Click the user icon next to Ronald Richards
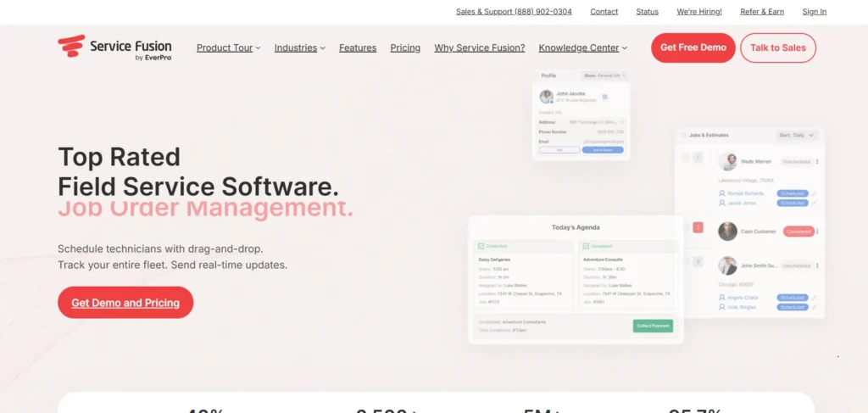Screen dimensions: 868x413 722,193
